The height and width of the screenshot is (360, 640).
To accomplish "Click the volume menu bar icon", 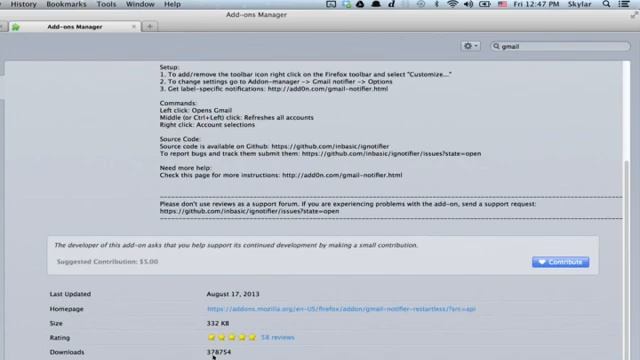I will 468,4.
